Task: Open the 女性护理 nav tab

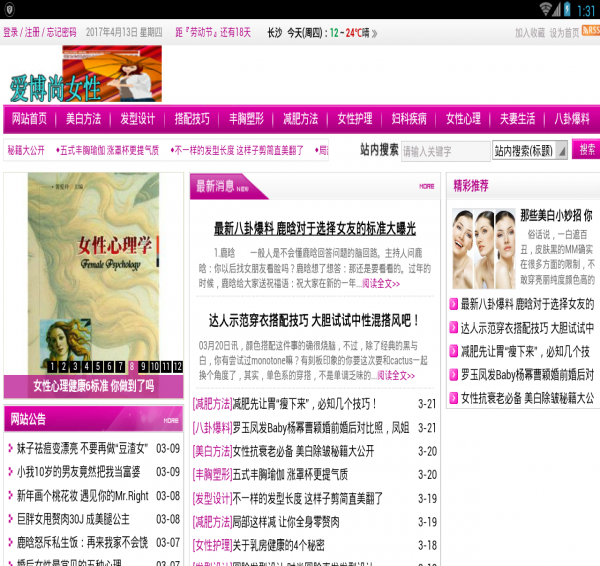Action: 355,119
